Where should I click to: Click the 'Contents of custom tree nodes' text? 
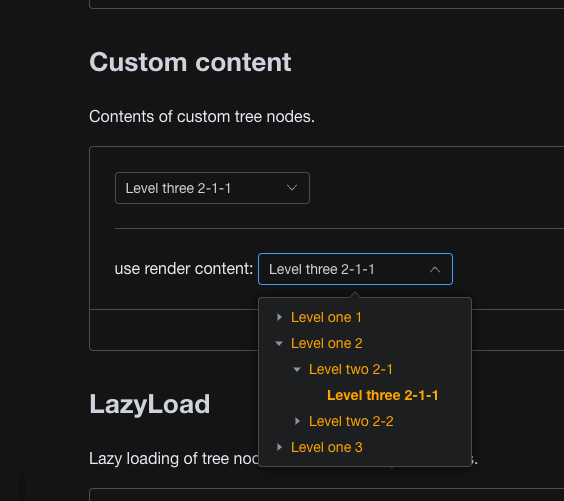202,117
